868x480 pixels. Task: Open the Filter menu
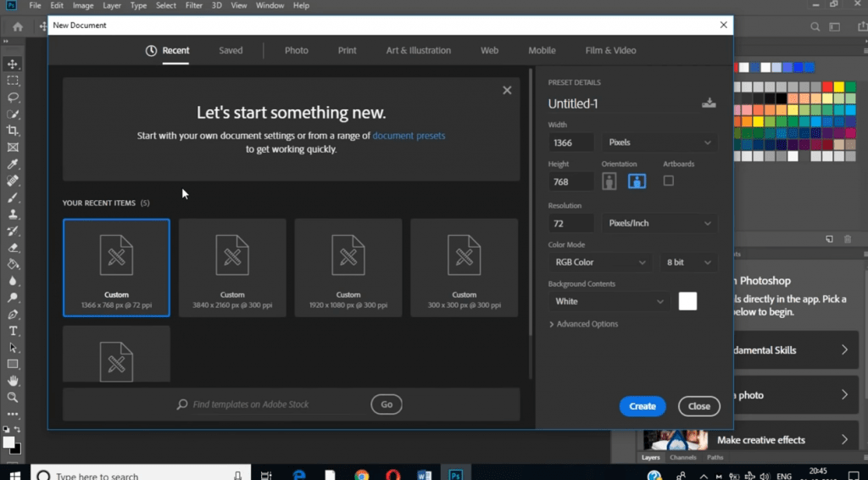(194, 6)
